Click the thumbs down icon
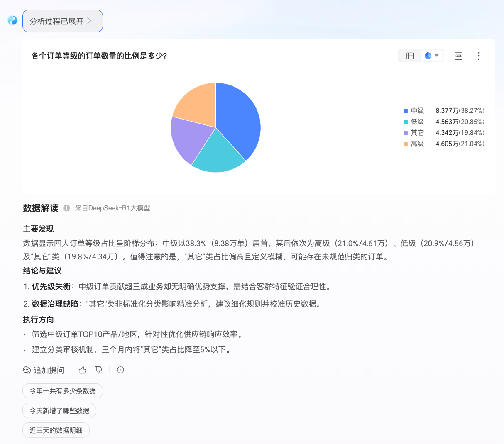This screenshot has width=504, height=444. 98,370
